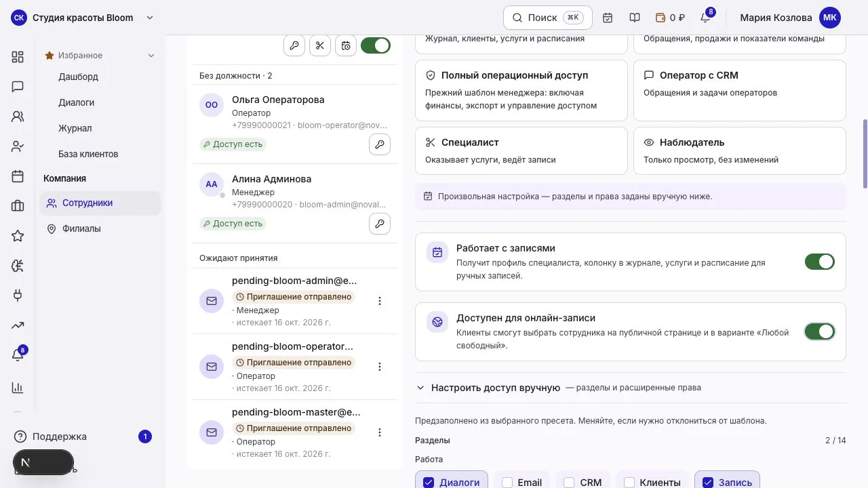Select the 'Оператор с CRM' preset
868x488 pixels.
(x=740, y=91)
